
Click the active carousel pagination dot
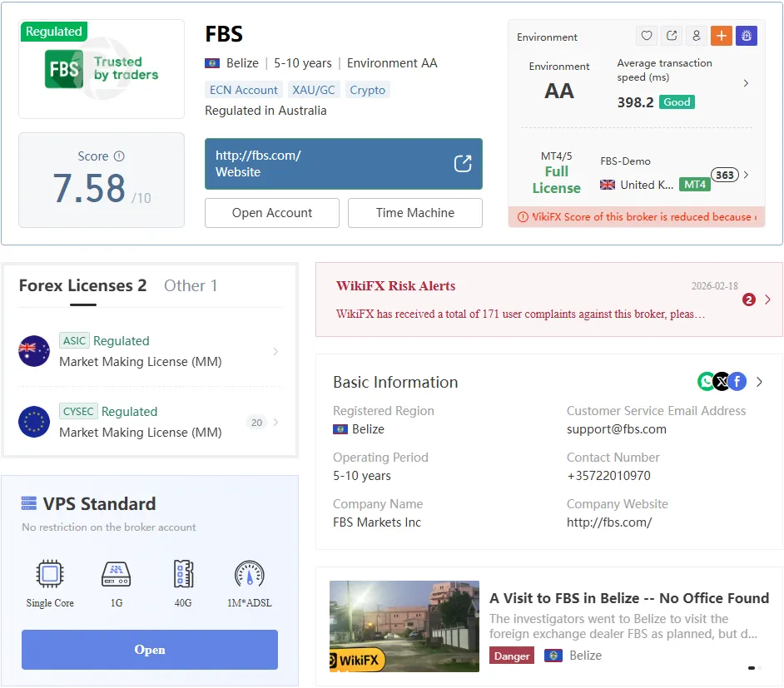pyautogui.click(x=751, y=668)
